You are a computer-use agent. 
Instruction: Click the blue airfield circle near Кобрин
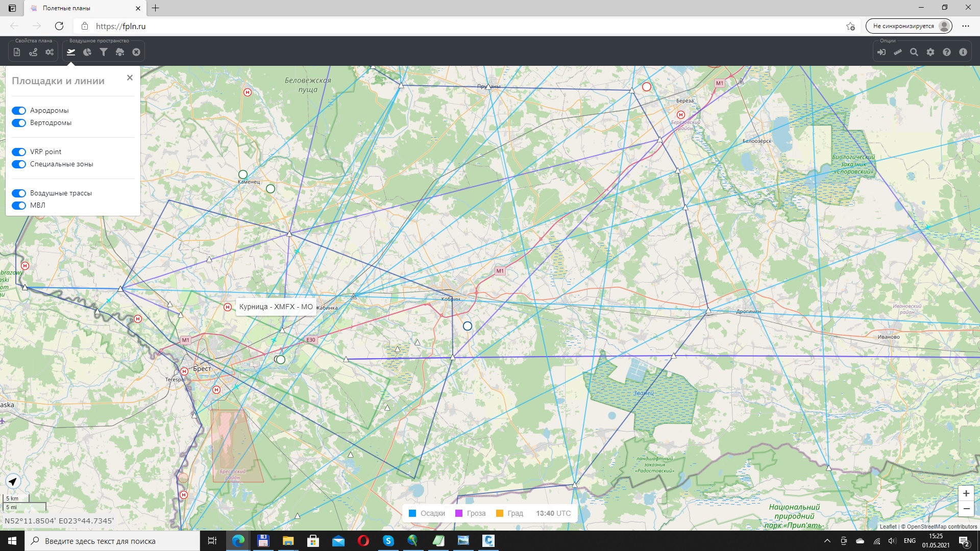(468, 326)
